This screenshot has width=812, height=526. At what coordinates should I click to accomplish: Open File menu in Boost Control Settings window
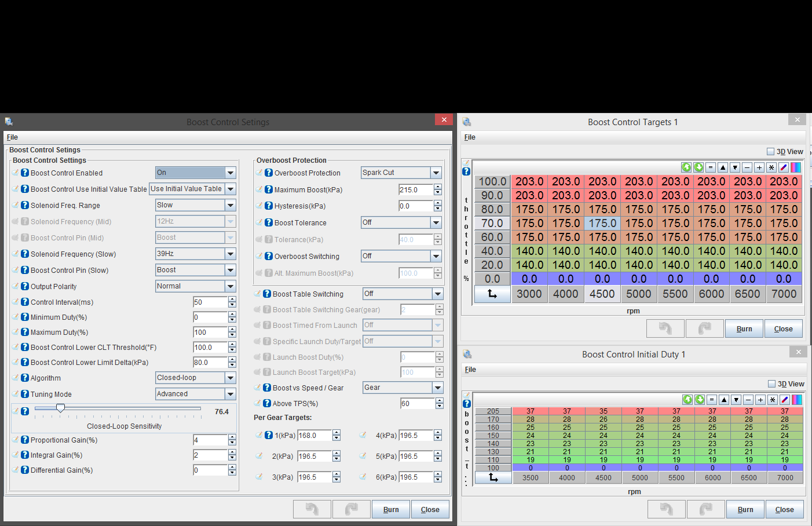[x=12, y=137]
